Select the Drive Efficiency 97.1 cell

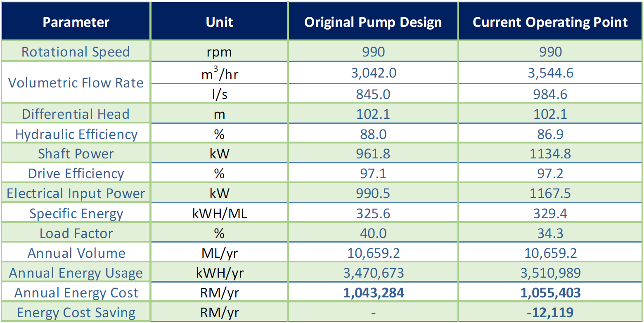point(373,174)
